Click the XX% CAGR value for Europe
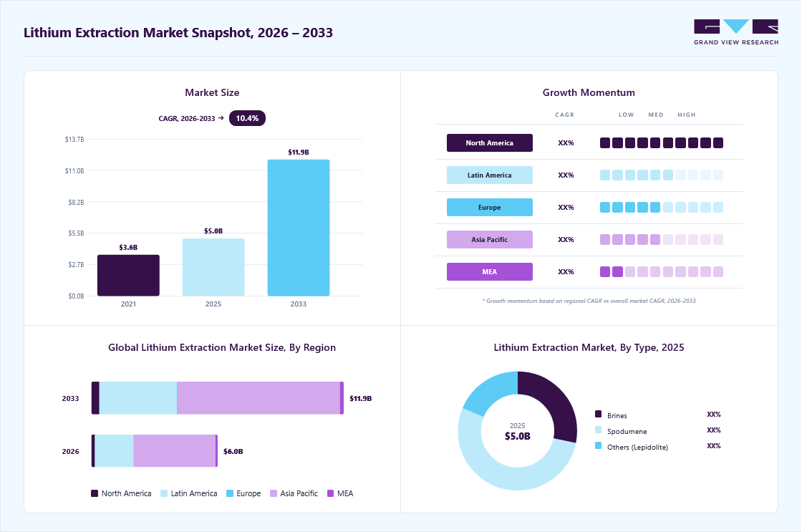The height and width of the screenshot is (532, 802). pyautogui.click(x=566, y=208)
